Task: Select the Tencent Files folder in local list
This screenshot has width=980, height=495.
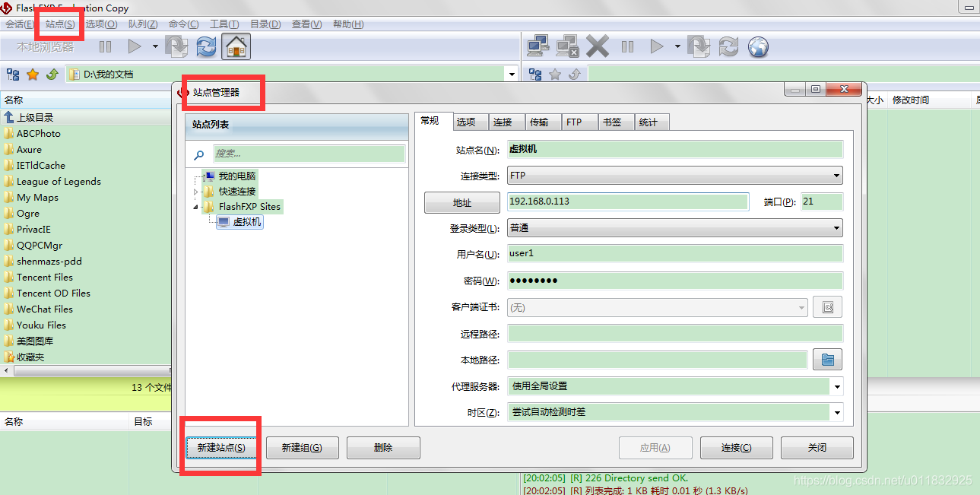Action: (45, 278)
